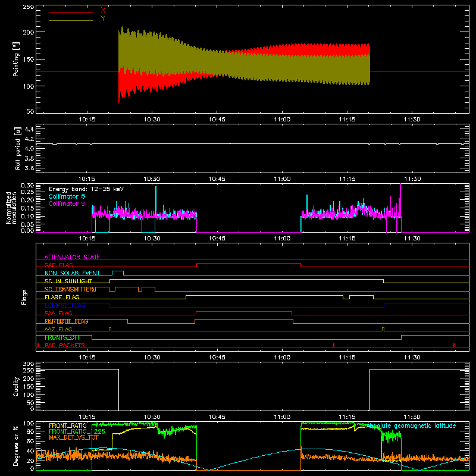Select the green FRONTS_OFF label
Screen dimensions: 476x476
(x=62, y=337)
